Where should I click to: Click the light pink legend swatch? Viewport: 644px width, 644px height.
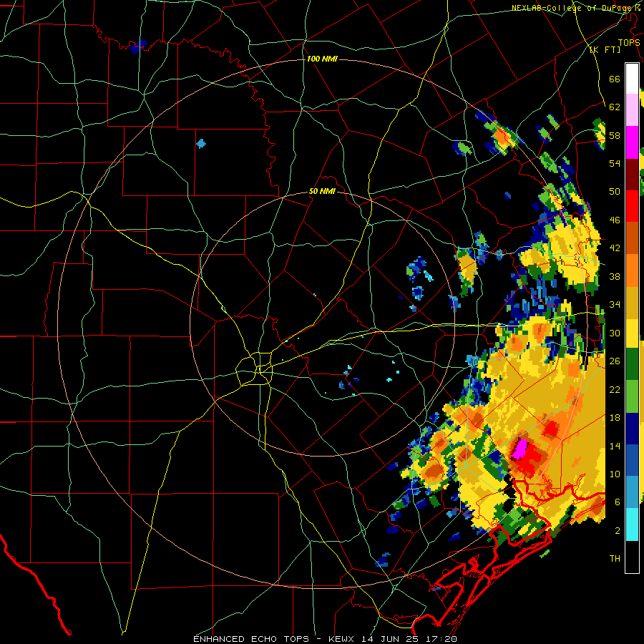(632, 110)
